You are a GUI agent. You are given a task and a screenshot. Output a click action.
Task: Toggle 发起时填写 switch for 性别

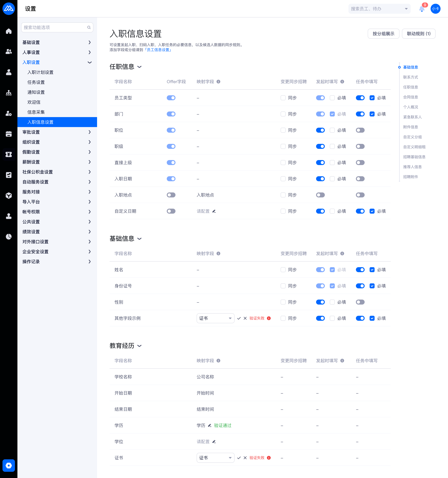[320, 302]
